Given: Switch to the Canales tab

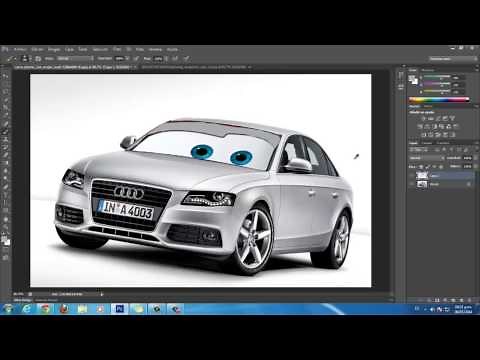Looking at the screenshot, I should (x=428, y=143).
